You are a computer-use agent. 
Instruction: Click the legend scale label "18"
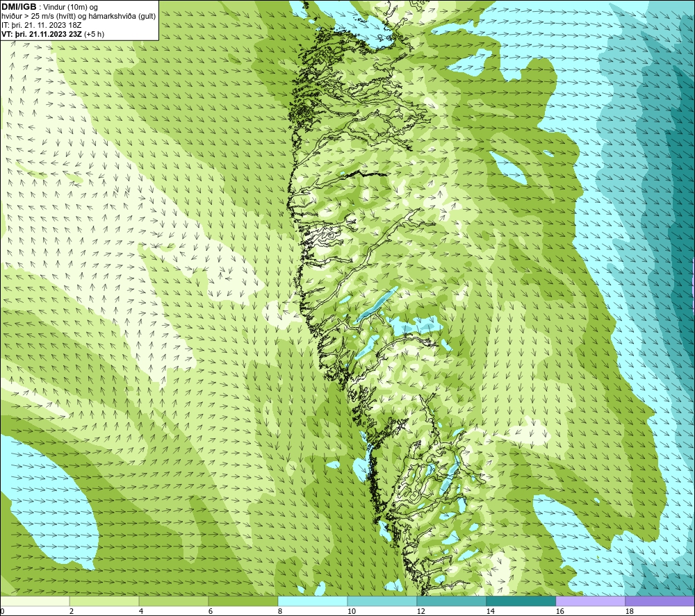(630, 612)
